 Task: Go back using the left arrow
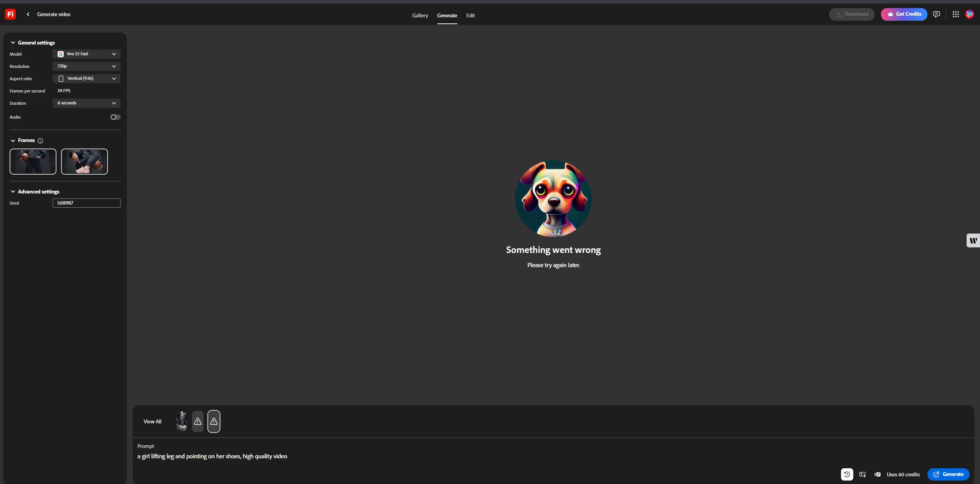pyautogui.click(x=28, y=14)
